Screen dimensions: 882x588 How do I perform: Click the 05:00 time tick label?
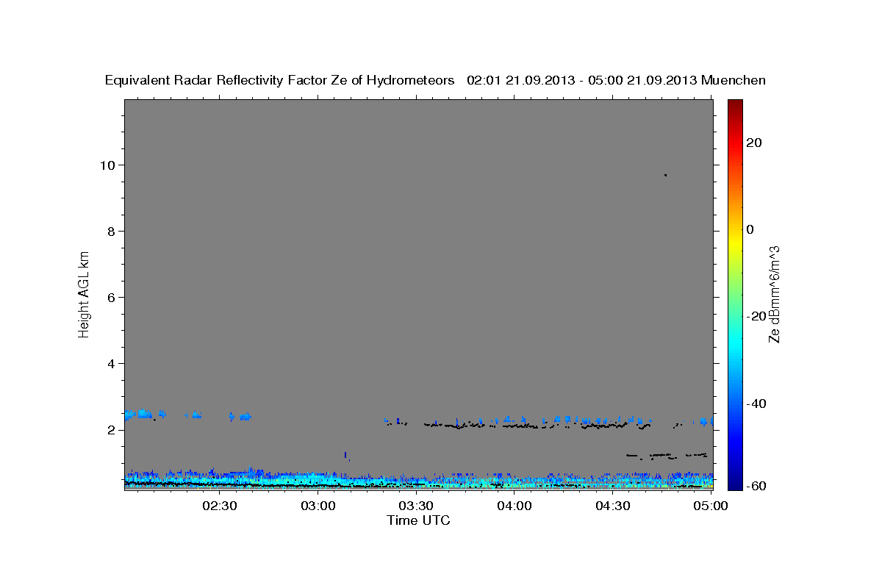(x=711, y=506)
